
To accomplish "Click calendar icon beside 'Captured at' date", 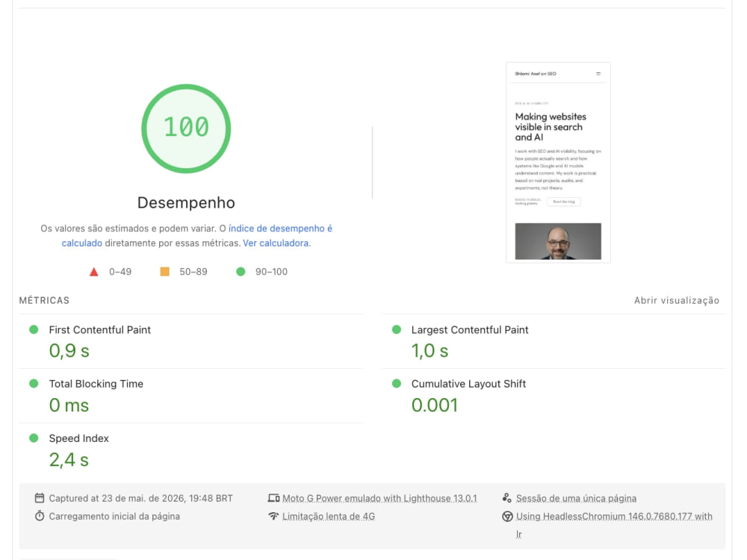I will coord(40,498).
